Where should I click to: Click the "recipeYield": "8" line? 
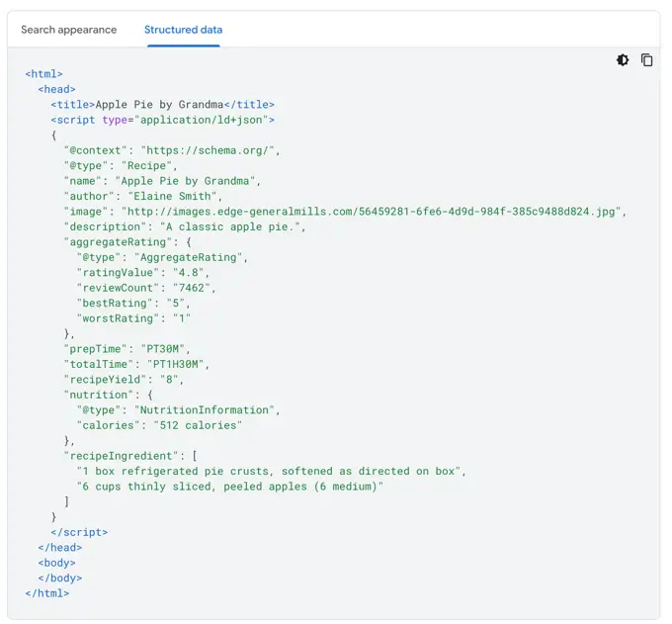[124, 379]
